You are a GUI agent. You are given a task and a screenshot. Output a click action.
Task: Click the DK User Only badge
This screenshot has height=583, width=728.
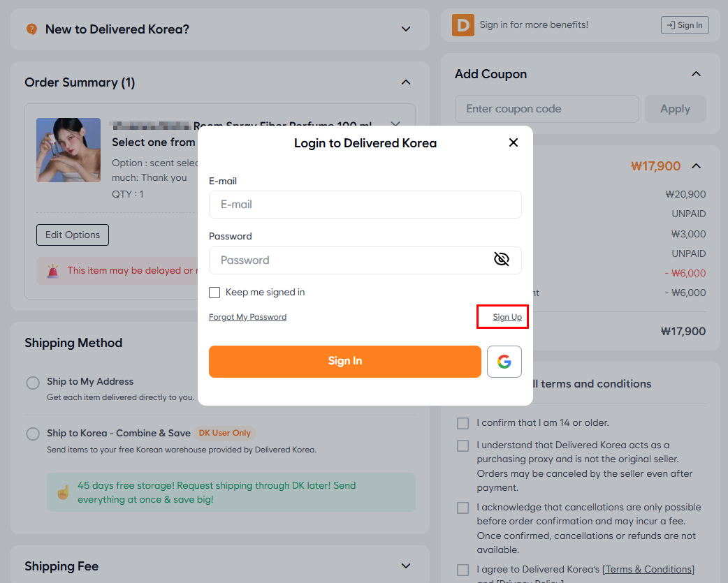225,433
